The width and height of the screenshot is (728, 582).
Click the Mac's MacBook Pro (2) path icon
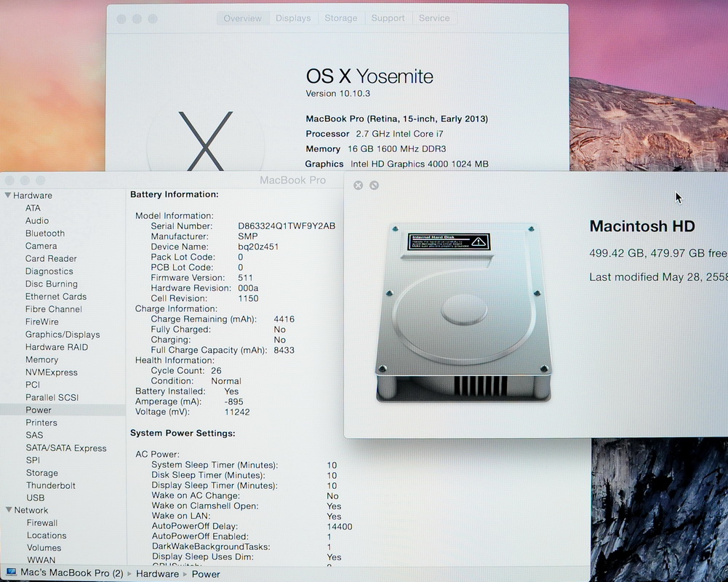tap(11, 573)
